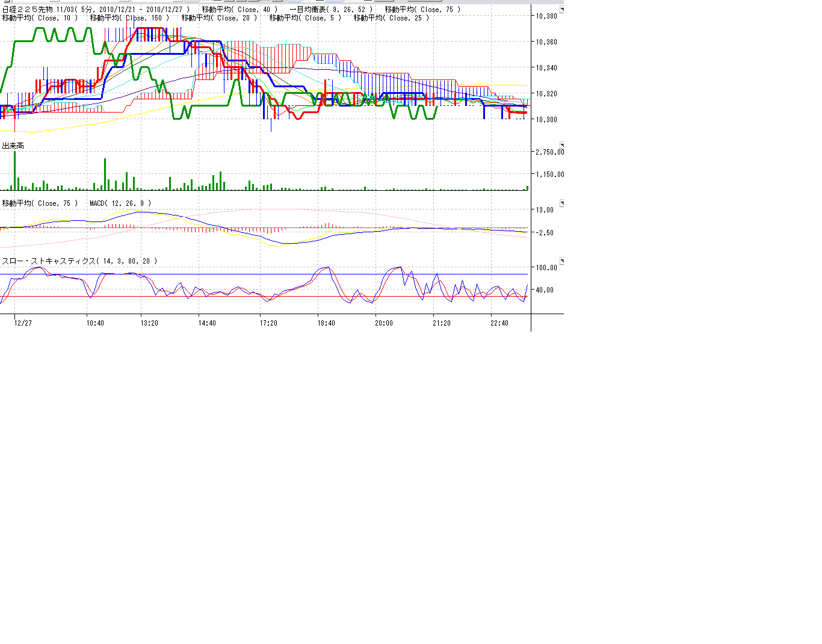
Task: Select the 移動平均(Close, 5) indicator label
Action: (x=305, y=18)
